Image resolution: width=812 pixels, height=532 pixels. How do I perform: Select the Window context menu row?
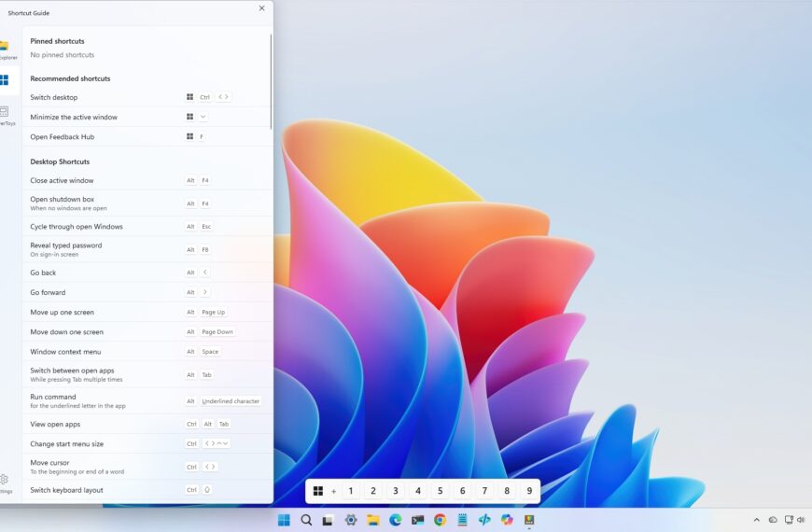pyautogui.click(x=147, y=351)
